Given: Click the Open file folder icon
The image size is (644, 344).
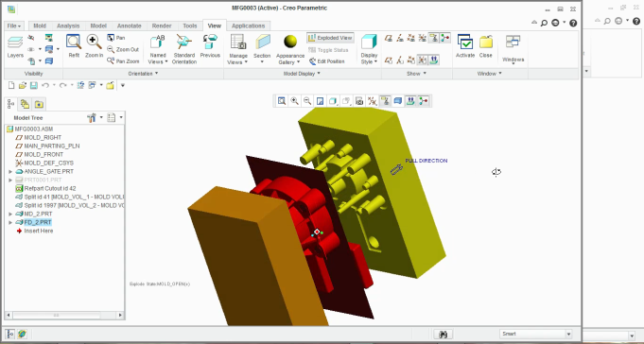Looking at the screenshot, I should pyautogui.click(x=23, y=85).
